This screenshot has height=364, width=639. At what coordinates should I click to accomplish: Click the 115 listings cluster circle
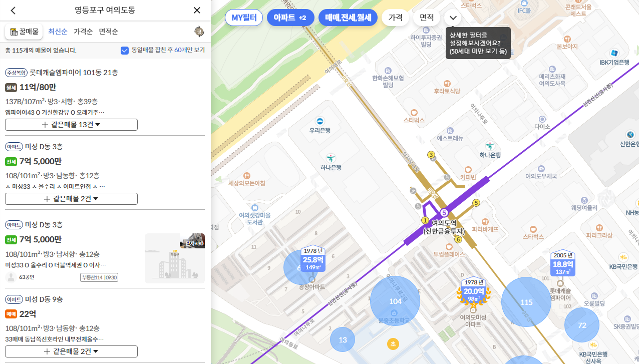click(x=526, y=302)
